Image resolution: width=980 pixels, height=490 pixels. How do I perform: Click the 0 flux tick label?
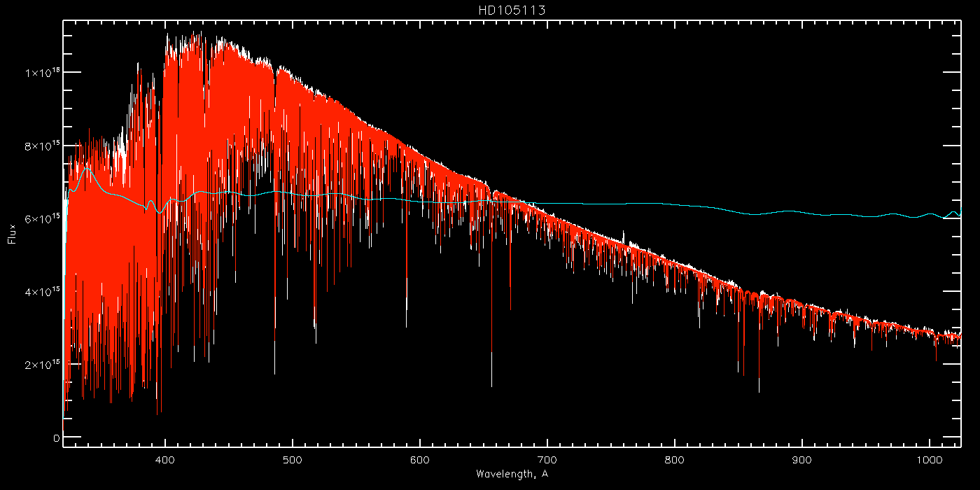56,438
